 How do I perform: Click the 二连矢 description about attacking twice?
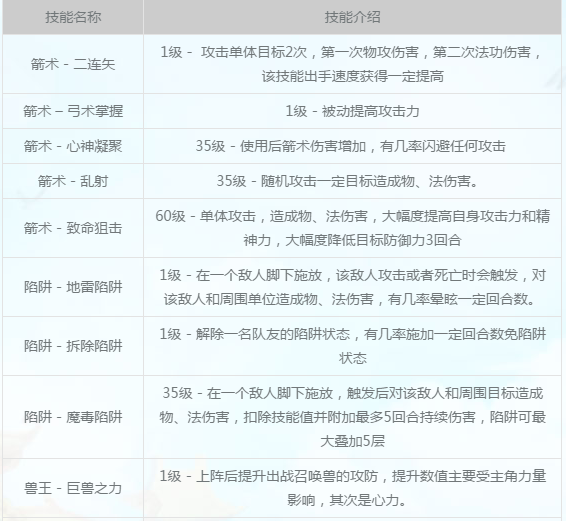point(352,64)
